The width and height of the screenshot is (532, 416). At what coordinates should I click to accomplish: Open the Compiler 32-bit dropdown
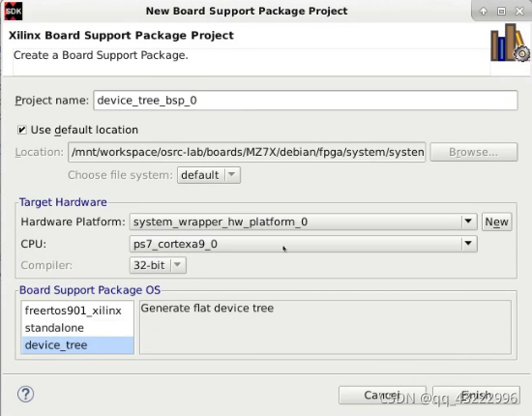(158, 265)
